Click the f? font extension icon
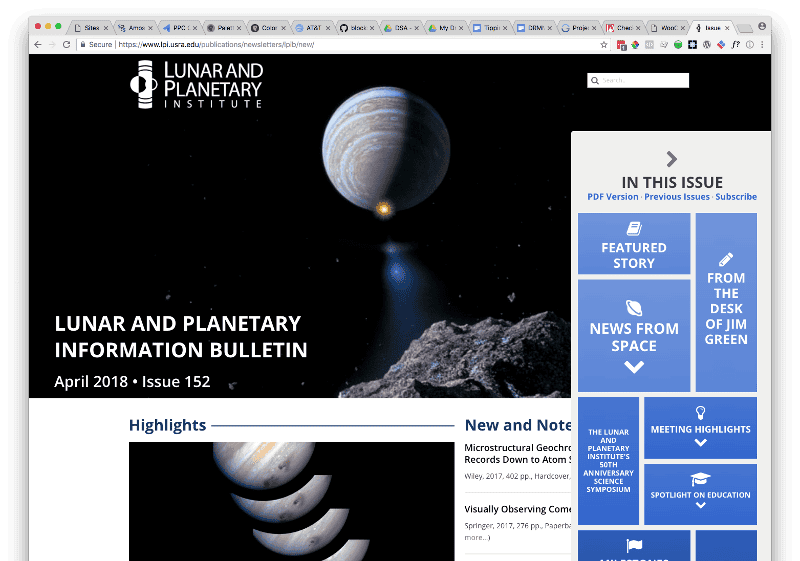The width and height of the screenshot is (800, 561). coord(735,44)
